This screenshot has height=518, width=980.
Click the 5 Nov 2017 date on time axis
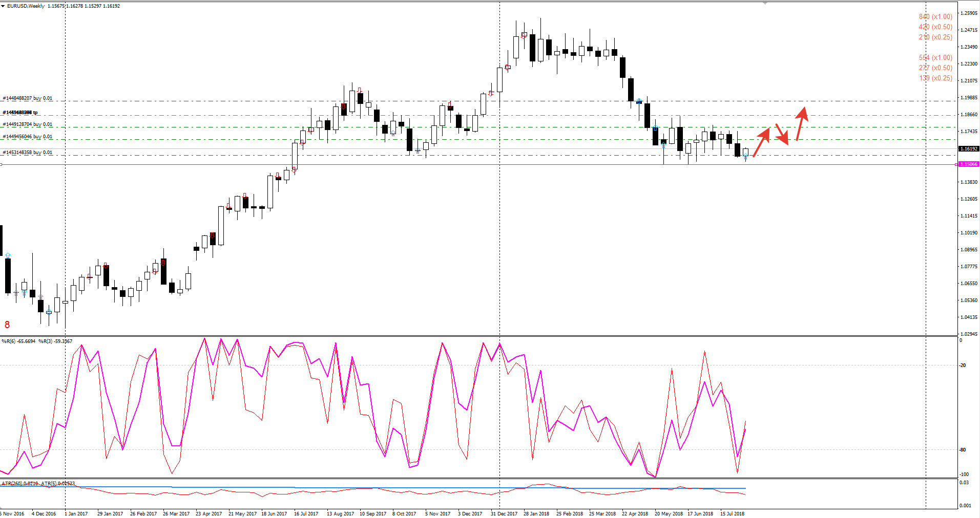(437, 513)
